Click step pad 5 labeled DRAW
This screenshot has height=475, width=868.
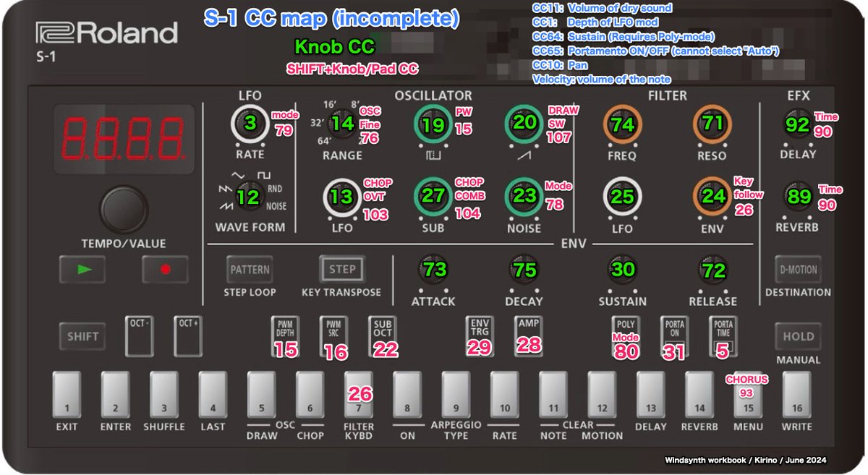pos(261,393)
